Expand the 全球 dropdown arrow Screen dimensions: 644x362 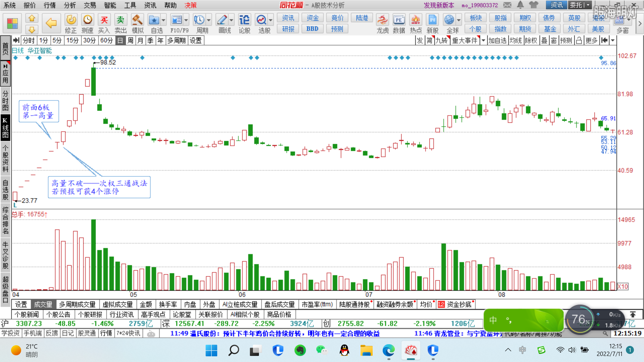click(x=459, y=20)
